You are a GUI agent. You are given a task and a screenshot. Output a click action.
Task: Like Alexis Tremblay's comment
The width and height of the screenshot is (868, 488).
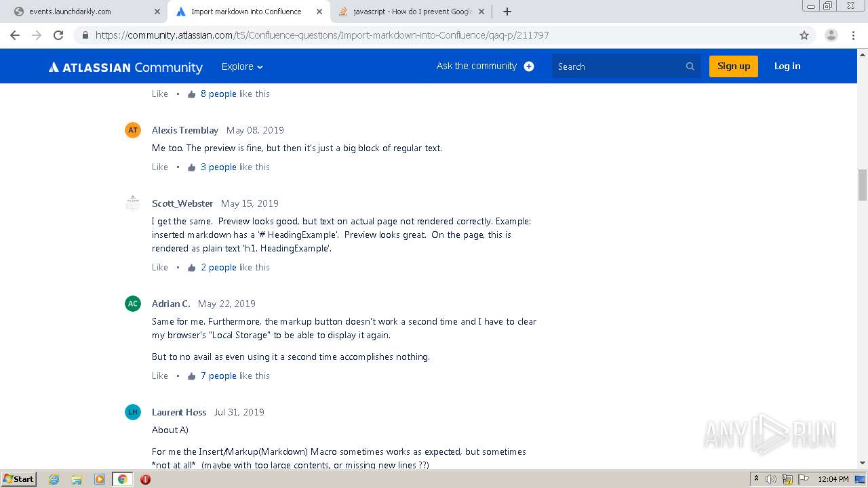pyautogui.click(x=160, y=167)
